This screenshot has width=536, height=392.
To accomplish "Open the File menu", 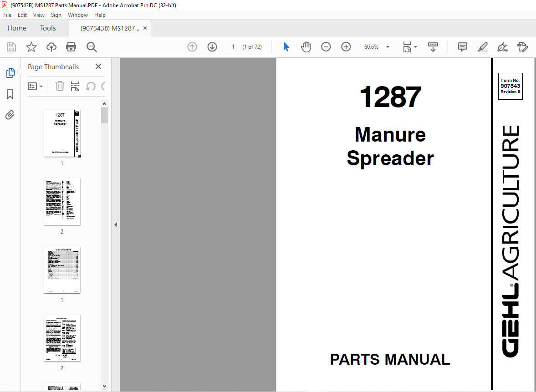I will pyautogui.click(x=7, y=15).
